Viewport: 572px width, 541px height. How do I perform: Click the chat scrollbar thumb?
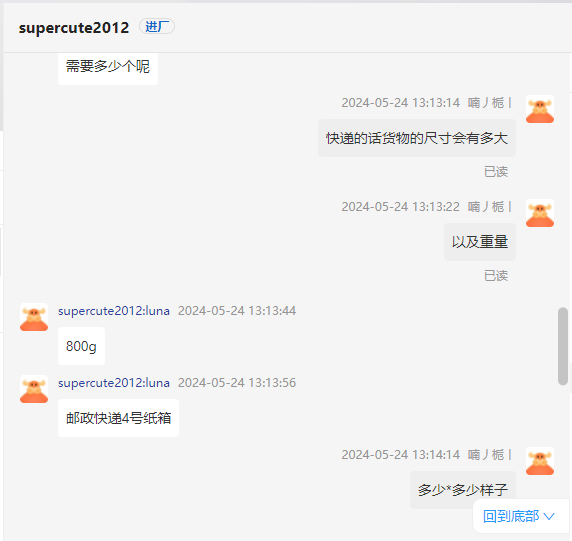pos(563,346)
